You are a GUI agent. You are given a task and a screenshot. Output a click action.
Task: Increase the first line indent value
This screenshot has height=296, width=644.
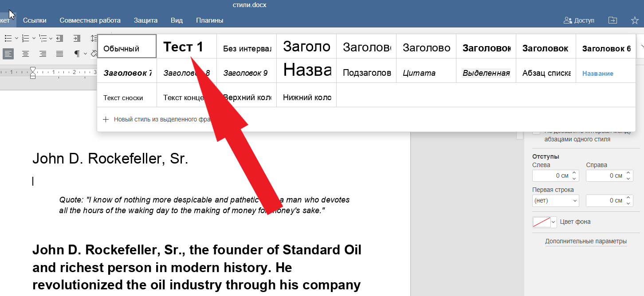click(628, 198)
